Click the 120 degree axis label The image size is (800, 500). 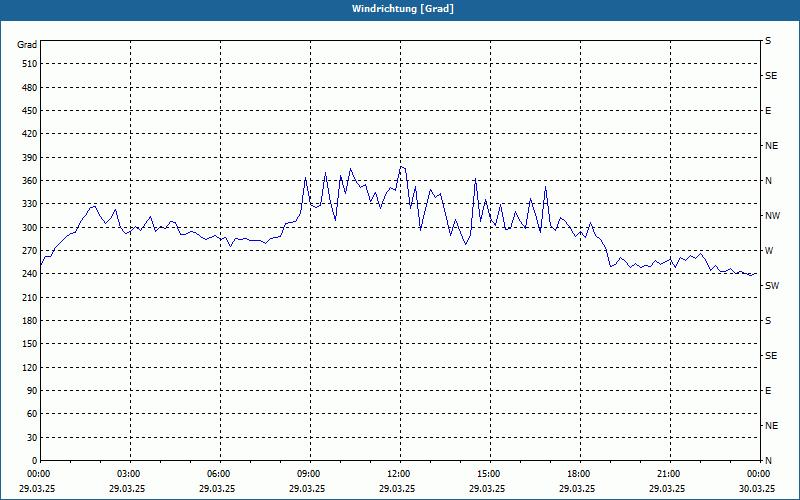coord(30,367)
